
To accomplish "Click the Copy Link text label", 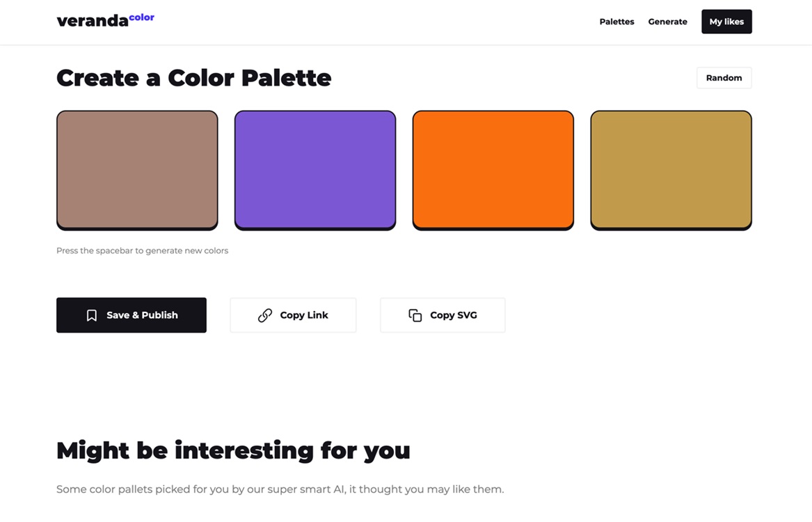I will pos(304,315).
